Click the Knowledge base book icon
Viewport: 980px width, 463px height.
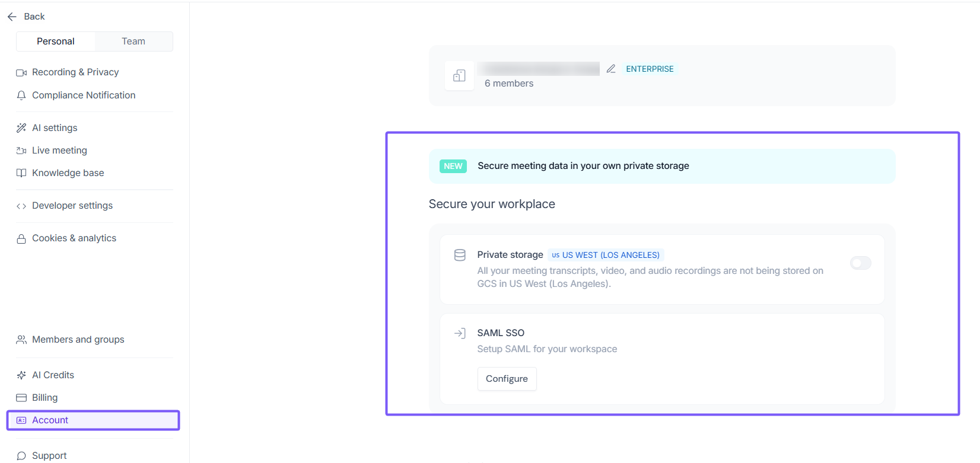(21, 173)
